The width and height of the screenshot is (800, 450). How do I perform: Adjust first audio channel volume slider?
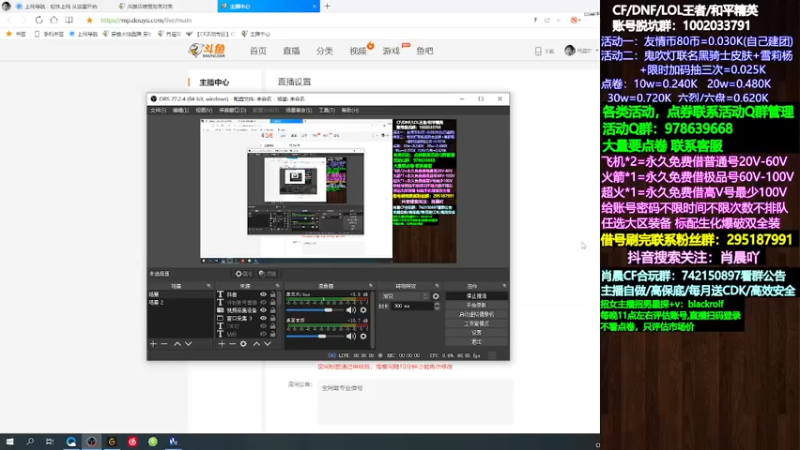(316, 310)
